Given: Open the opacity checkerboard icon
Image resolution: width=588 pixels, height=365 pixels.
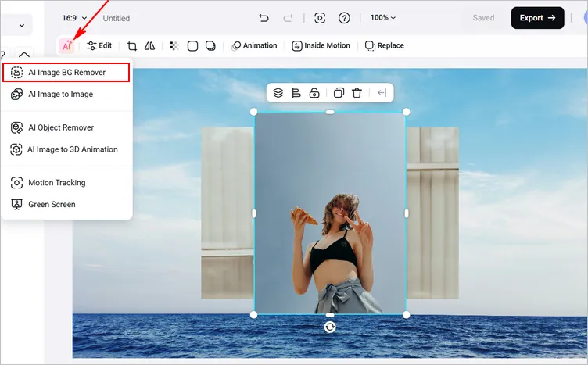Looking at the screenshot, I should (x=174, y=45).
